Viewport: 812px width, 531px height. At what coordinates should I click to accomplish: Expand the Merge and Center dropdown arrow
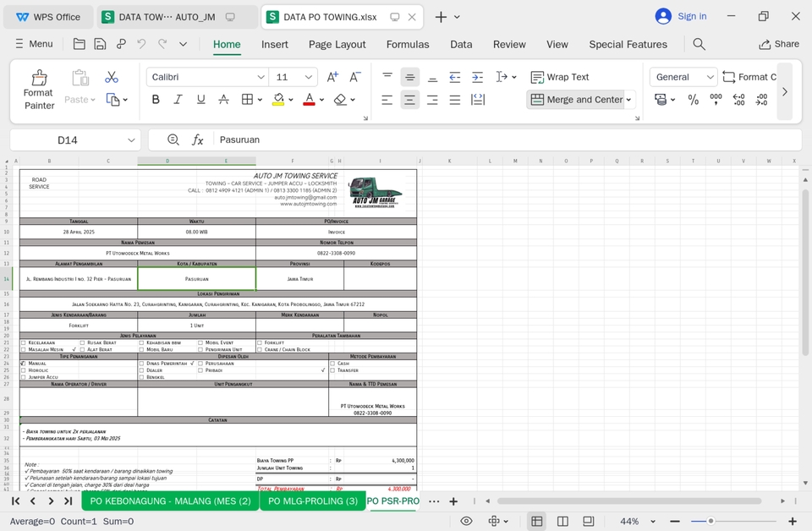[628, 100]
